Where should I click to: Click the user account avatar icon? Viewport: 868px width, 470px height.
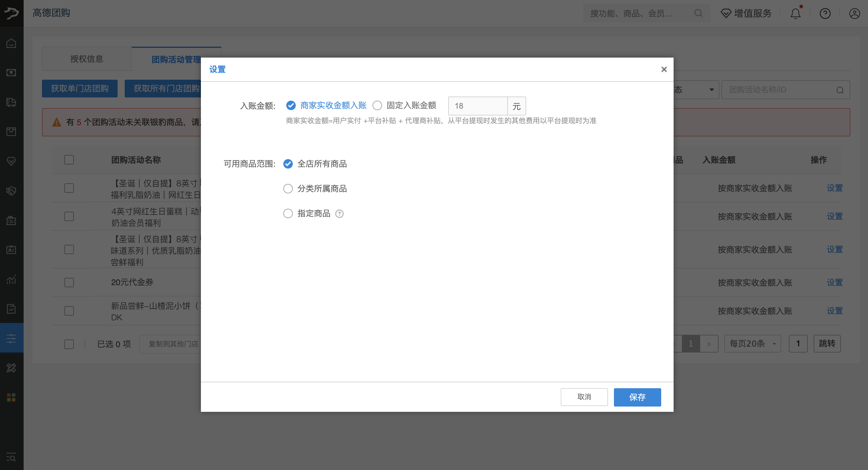pos(854,14)
